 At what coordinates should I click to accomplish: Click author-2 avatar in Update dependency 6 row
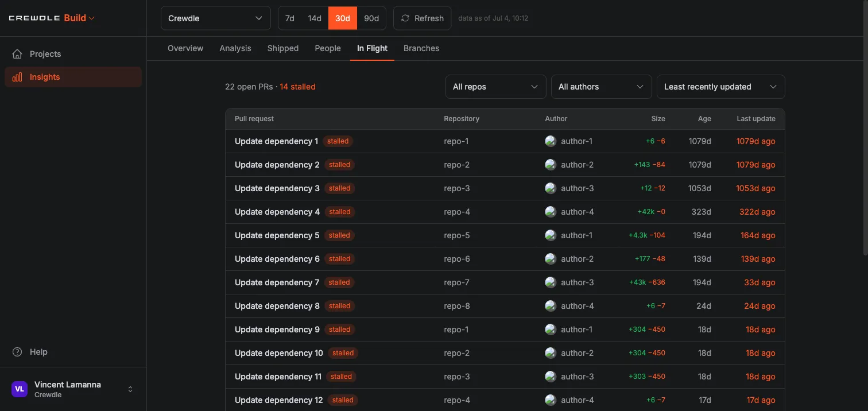[x=551, y=259]
